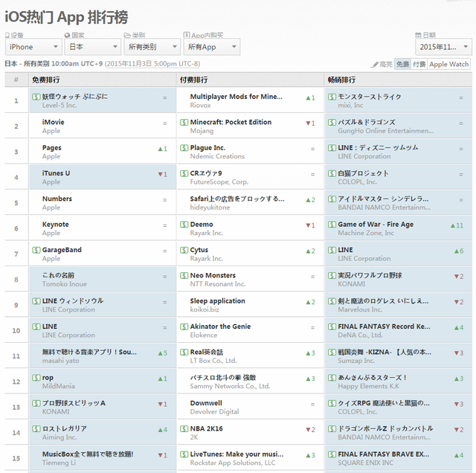Toggle the 免费 highlight button
This screenshot has width=476, height=473.
[402, 64]
